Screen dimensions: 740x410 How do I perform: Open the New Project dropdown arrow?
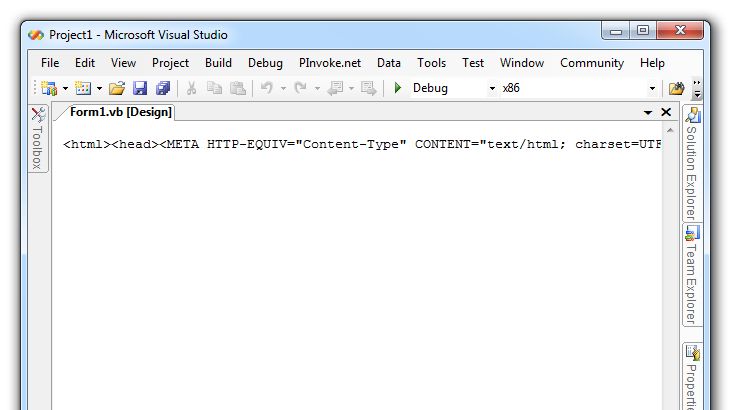click(65, 88)
